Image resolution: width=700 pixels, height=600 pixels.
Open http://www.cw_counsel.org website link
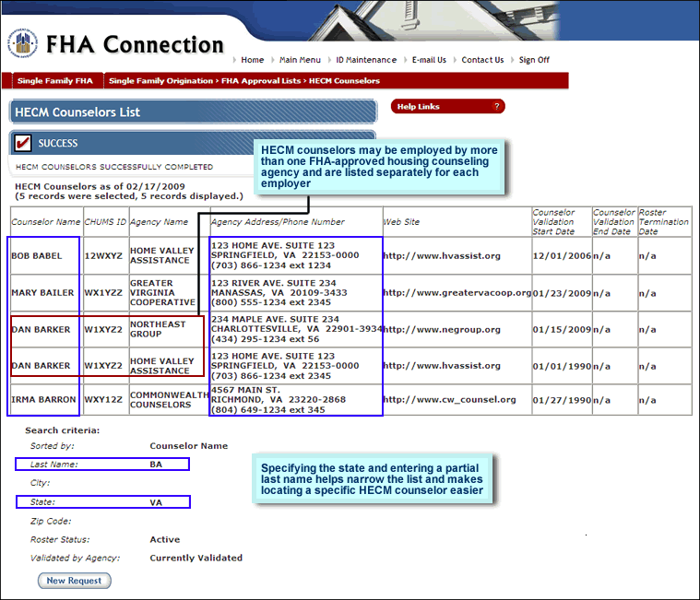[449, 400]
